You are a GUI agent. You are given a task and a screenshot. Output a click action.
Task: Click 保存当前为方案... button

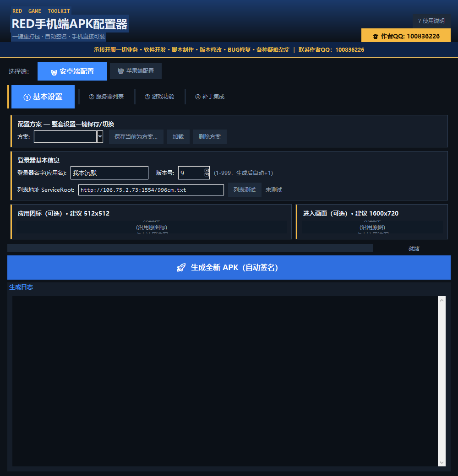[x=136, y=136]
